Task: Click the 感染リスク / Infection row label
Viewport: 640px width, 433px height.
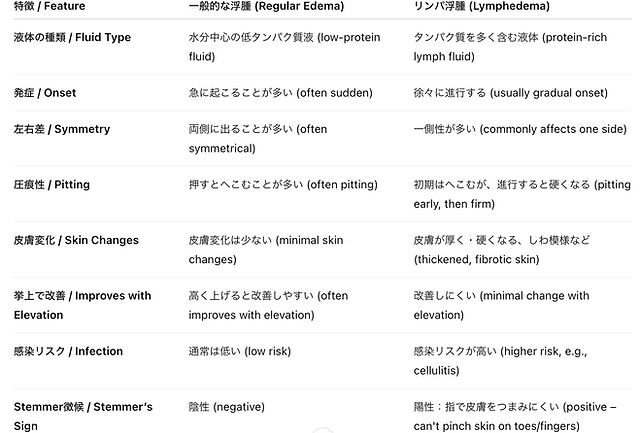Action: point(69,351)
